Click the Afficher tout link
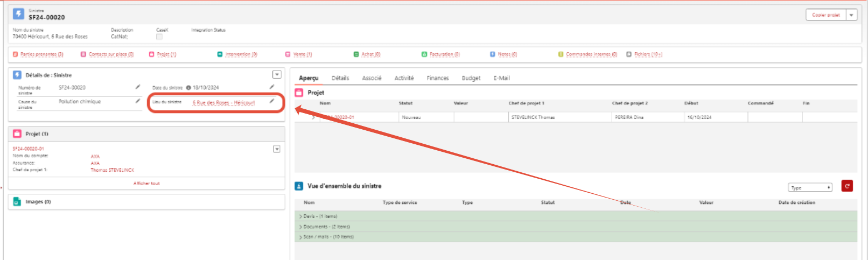Image resolution: width=868 pixels, height=260 pixels. 146,184
